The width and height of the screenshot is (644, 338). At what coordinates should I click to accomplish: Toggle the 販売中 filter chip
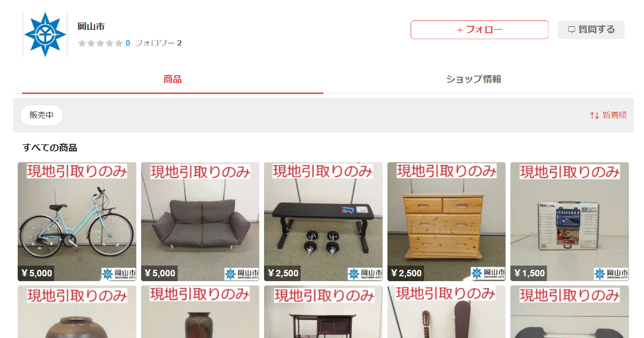(42, 115)
